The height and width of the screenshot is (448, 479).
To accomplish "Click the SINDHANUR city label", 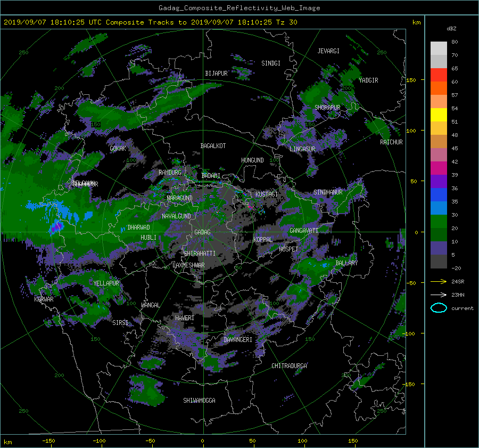I will 328,192.
